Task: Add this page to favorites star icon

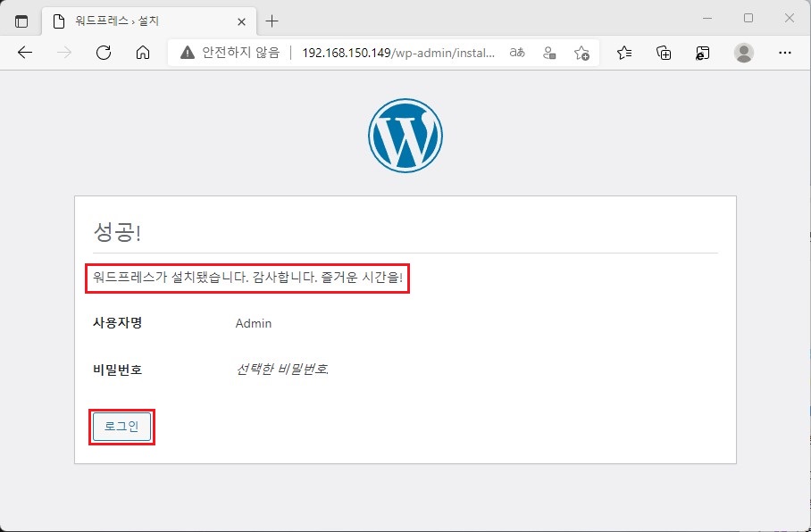Action: click(x=581, y=52)
